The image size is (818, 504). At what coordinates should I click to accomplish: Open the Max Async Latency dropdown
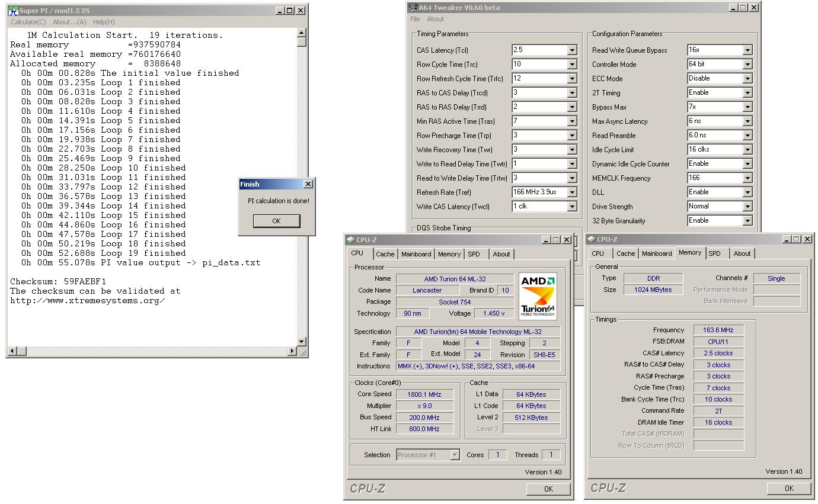tap(747, 121)
